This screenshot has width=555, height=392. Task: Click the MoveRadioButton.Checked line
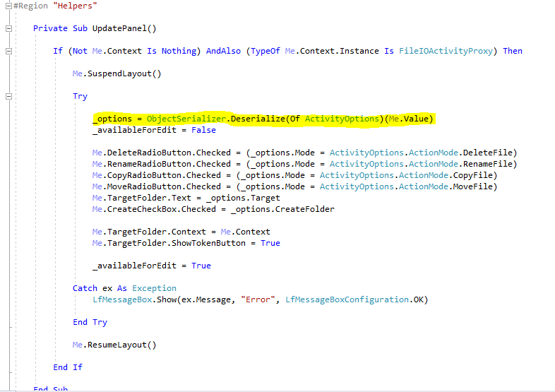pos(294,186)
